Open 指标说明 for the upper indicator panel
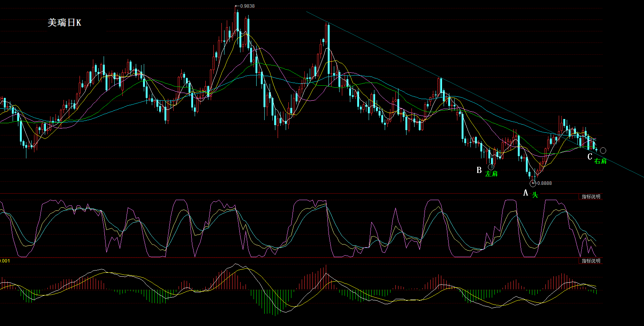 (x=591, y=197)
